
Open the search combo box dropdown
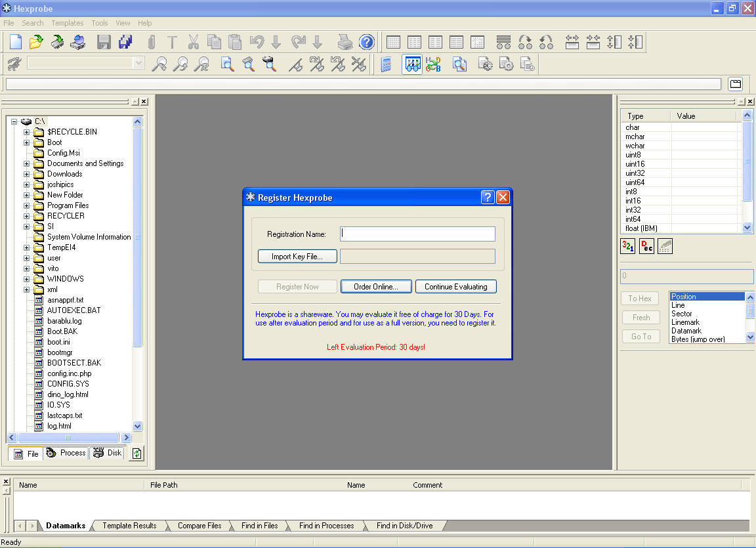(138, 63)
